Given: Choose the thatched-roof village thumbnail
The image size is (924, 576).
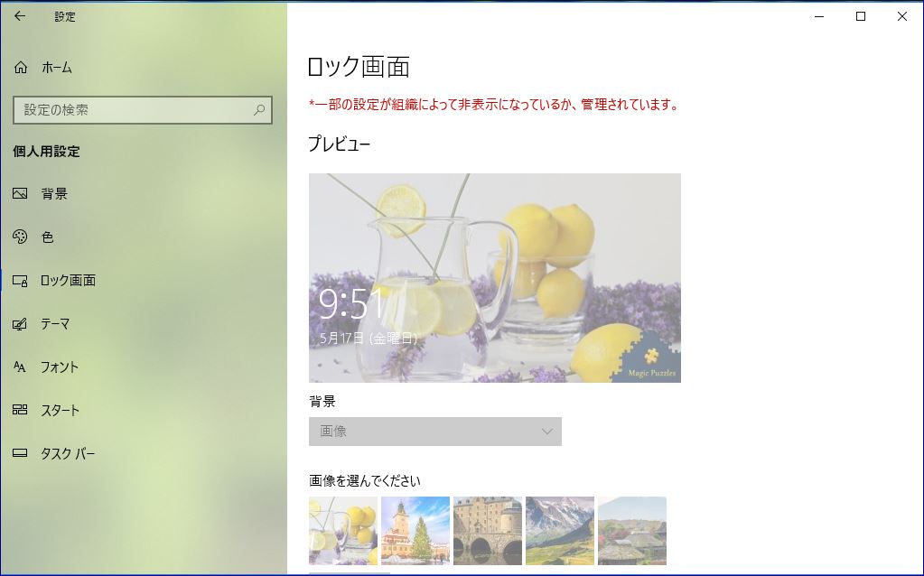Looking at the screenshot, I should click(632, 531).
